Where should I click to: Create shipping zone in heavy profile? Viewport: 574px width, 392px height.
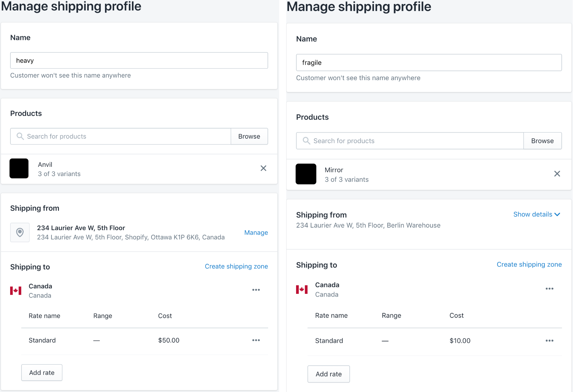[x=236, y=266]
